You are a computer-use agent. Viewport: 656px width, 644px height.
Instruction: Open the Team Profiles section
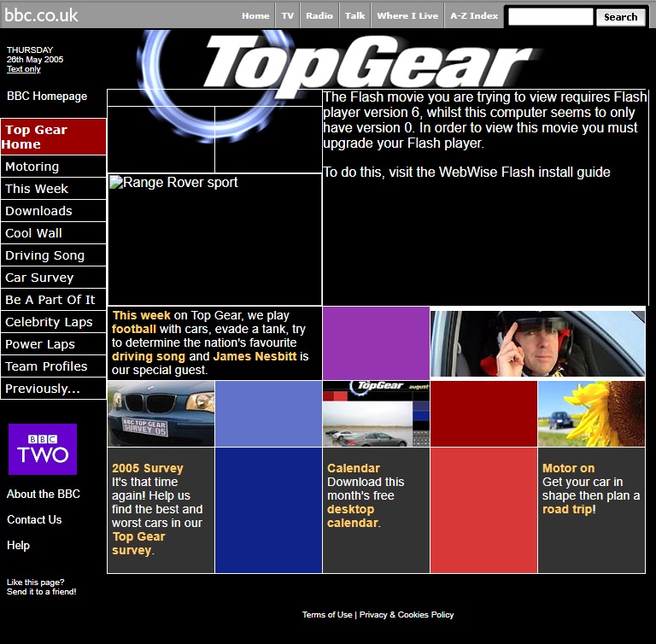(53, 366)
